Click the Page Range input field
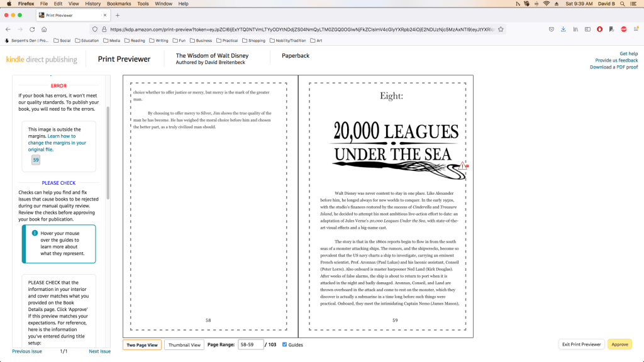644x362 pixels. tap(250, 344)
